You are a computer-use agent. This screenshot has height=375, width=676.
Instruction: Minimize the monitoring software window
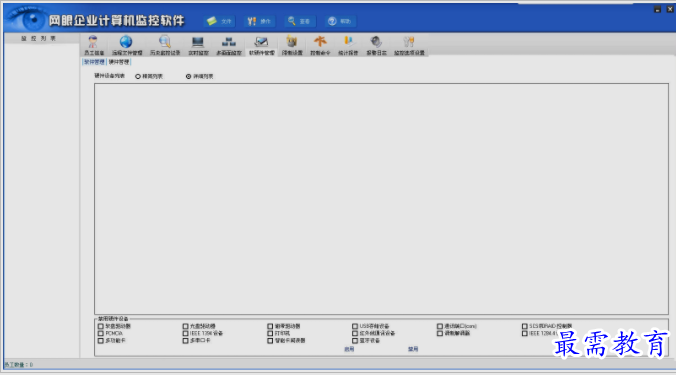657,9
